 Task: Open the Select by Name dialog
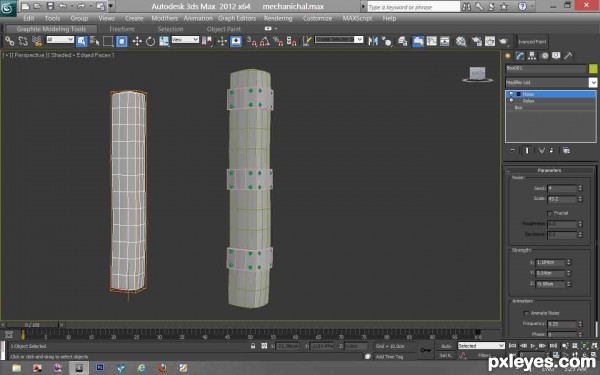click(95, 41)
